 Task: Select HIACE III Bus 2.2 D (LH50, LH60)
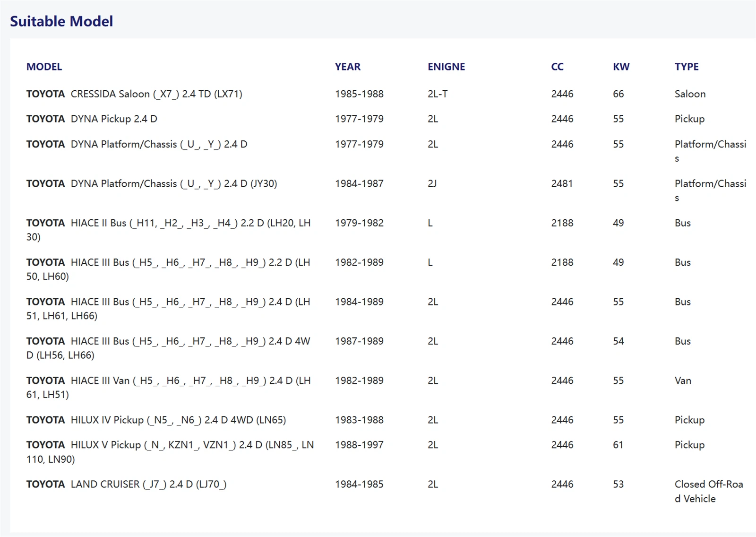[169, 269]
